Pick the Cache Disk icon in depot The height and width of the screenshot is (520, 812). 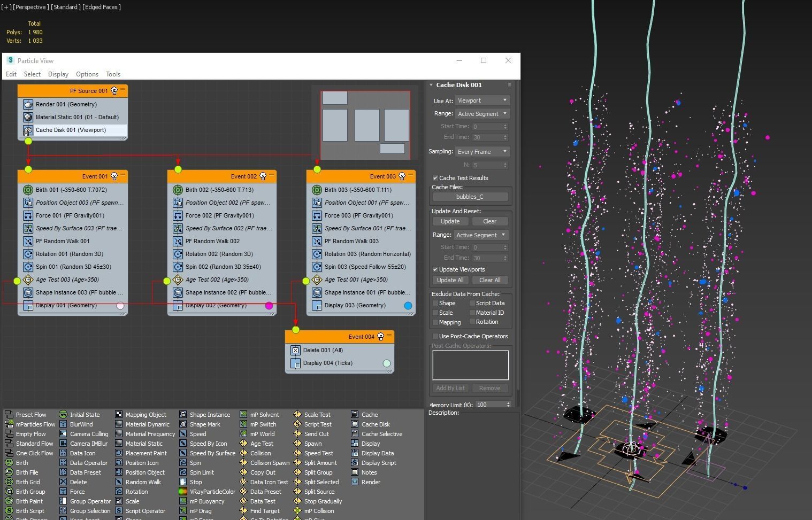coord(355,424)
